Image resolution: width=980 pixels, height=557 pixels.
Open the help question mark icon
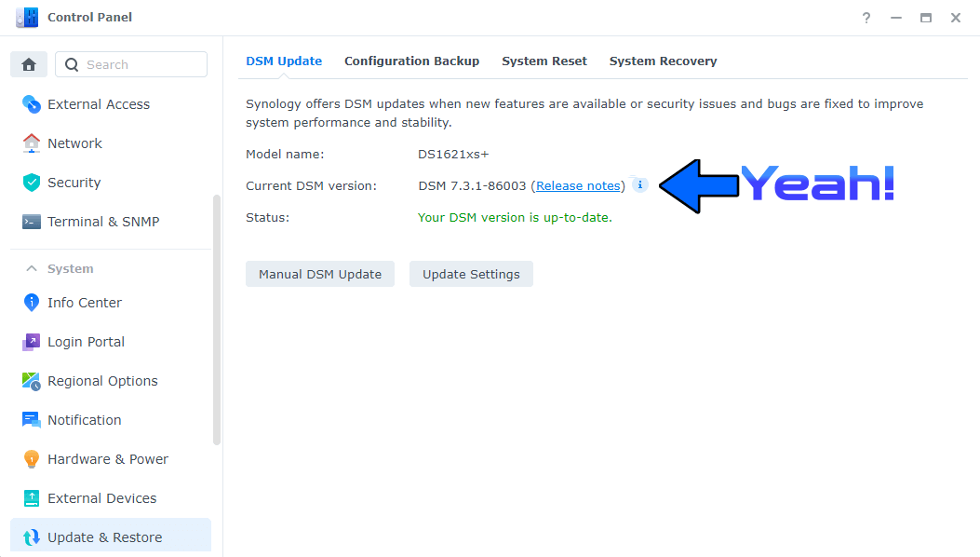pyautogui.click(x=866, y=17)
